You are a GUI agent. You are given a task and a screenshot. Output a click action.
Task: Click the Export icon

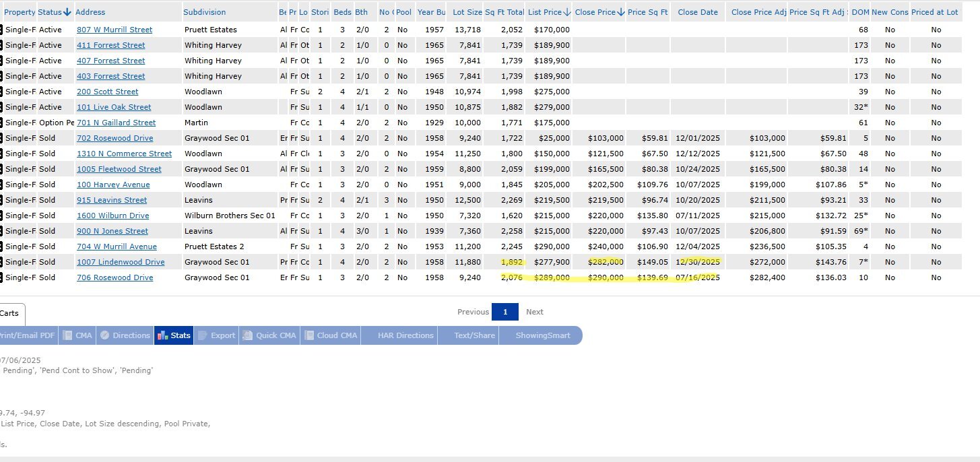[203, 335]
